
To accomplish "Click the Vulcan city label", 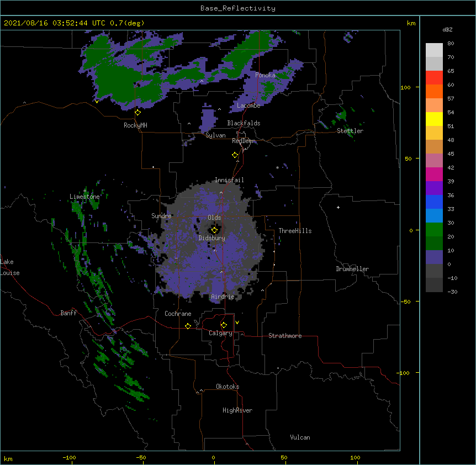I will [300, 437].
